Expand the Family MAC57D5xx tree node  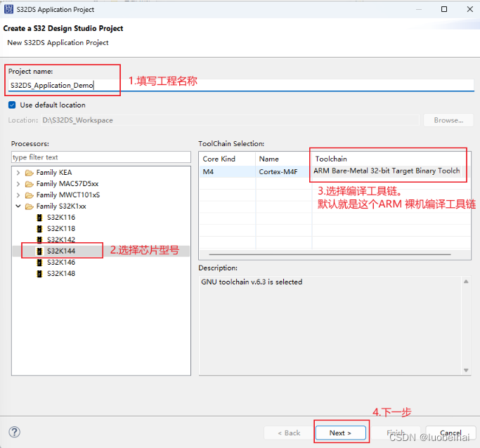[x=18, y=184]
